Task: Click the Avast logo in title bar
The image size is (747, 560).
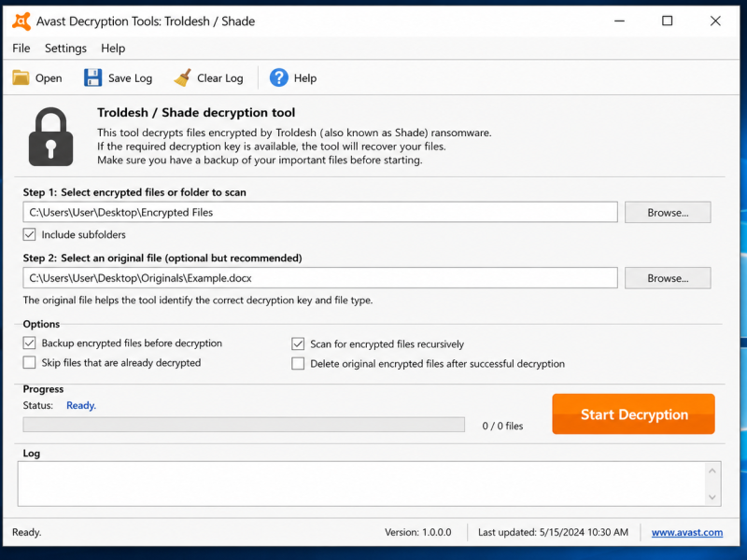Action: click(21, 21)
